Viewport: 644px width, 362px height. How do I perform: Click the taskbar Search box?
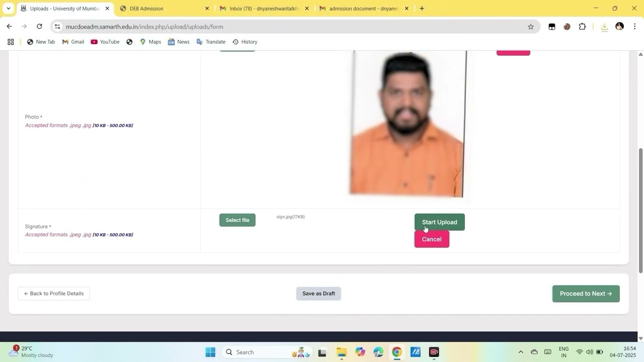point(267,352)
